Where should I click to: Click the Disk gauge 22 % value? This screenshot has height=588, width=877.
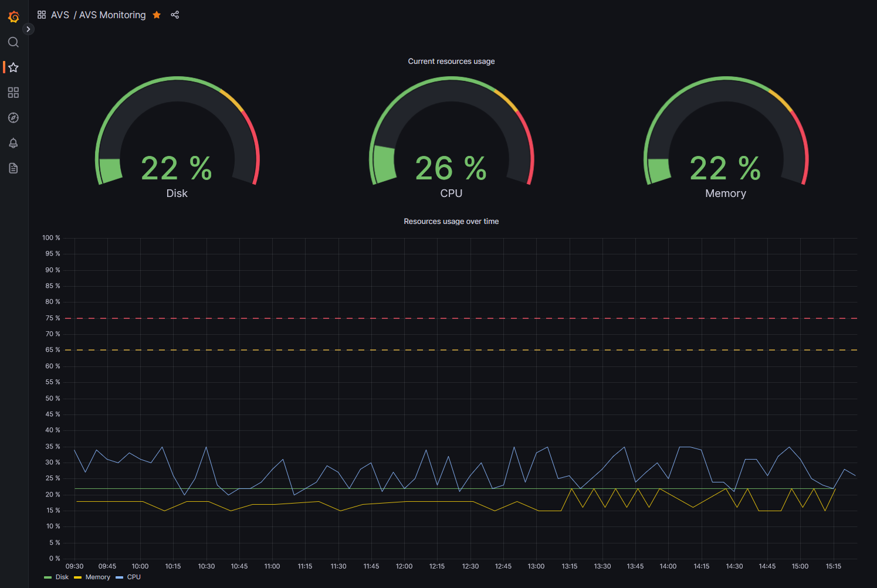[x=177, y=168]
